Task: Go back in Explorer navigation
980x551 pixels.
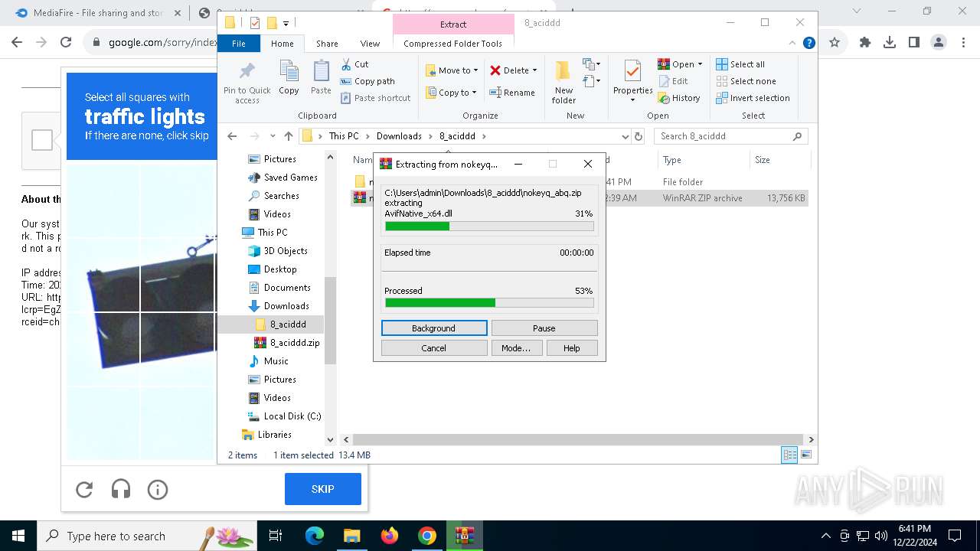Action: [233, 136]
